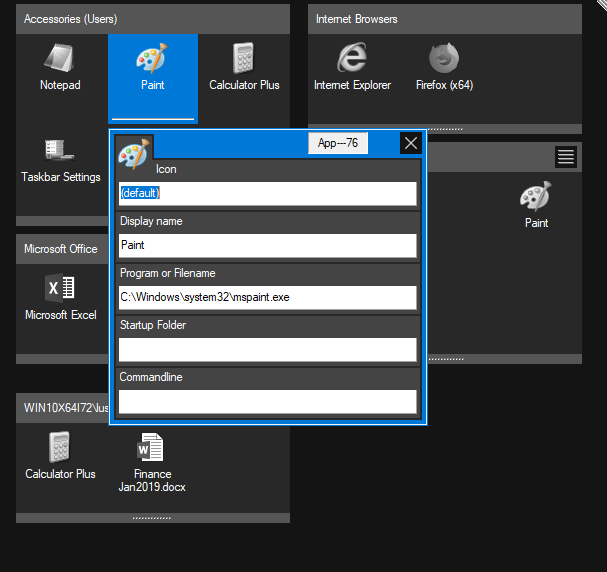
Task: Select the highlighted Paint tile in Accessories
Action: [x=152, y=68]
